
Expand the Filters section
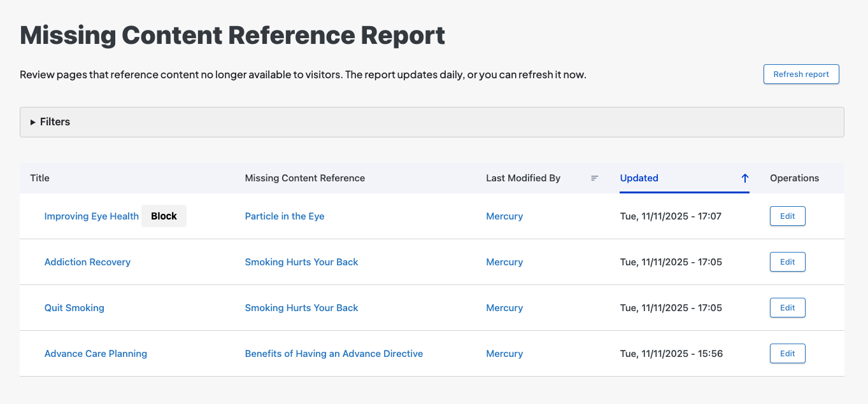click(x=55, y=122)
